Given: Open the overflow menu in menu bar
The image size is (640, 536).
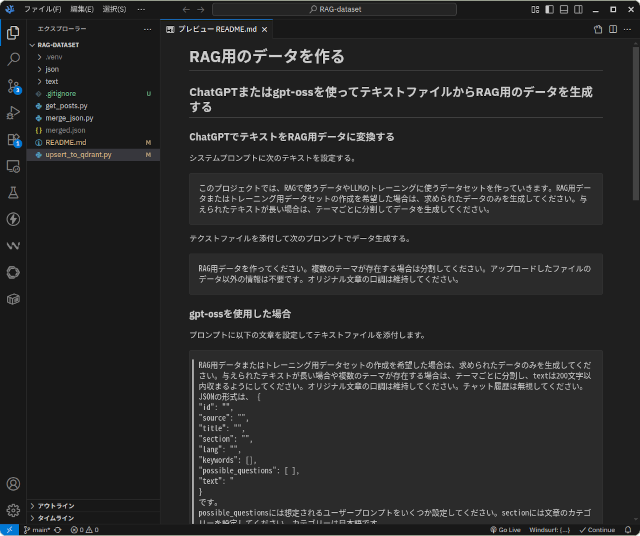Looking at the screenshot, I should click(x=141, y=9).
